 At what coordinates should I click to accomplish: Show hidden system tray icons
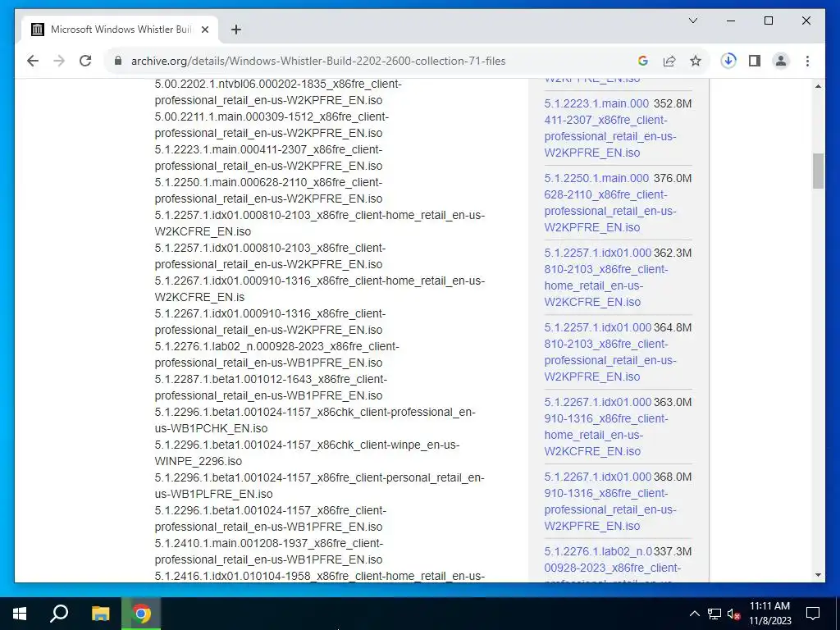click(x=694, y=614)
